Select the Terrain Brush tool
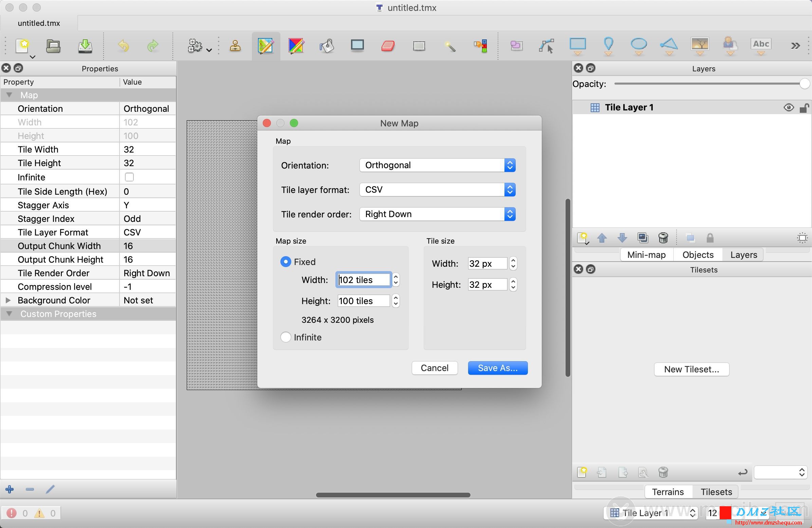Screen dimensions: 812x528 (x=266, y=46)
